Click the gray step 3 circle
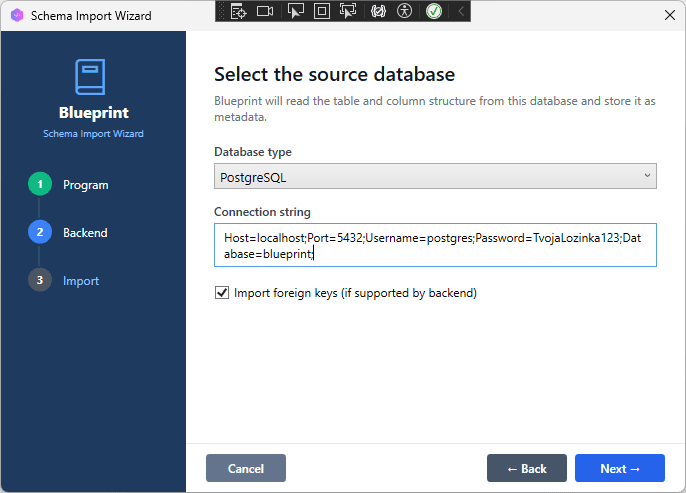Screen dimensions: 686x493 [40, 280]
